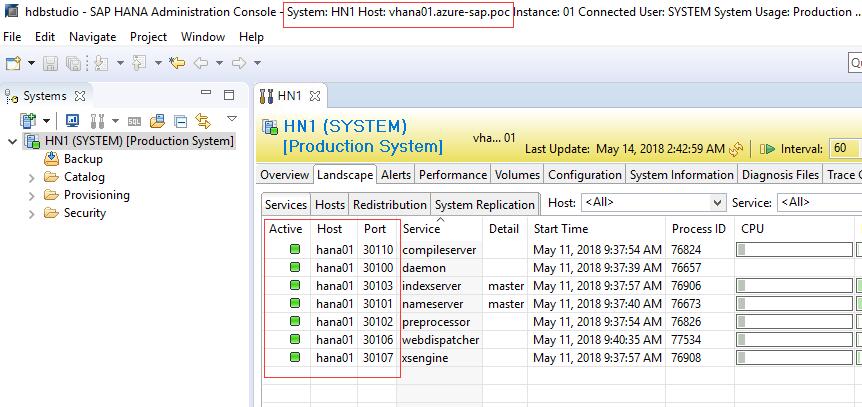Open the New wizard toolbar icon
The height and width of the screenshot is (407, 862).
13,63
